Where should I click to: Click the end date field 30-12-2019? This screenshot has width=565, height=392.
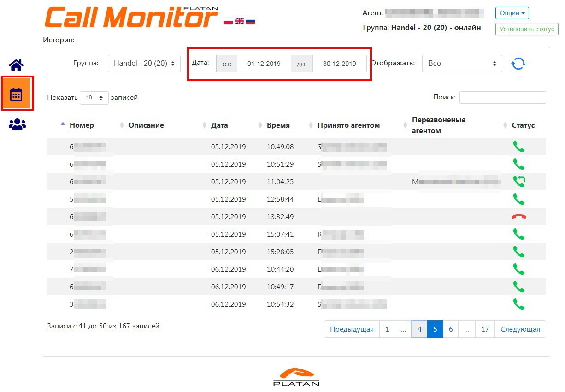point(340,64)
